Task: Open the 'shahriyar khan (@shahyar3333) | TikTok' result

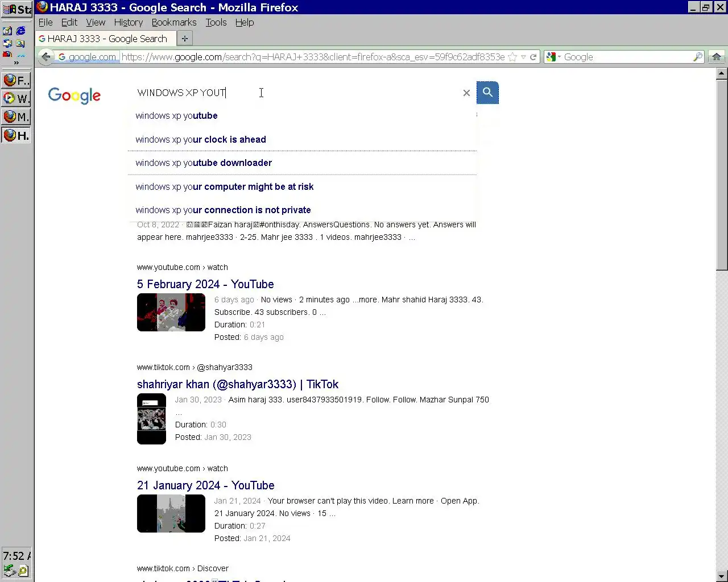Action: (x=238, y=384)
